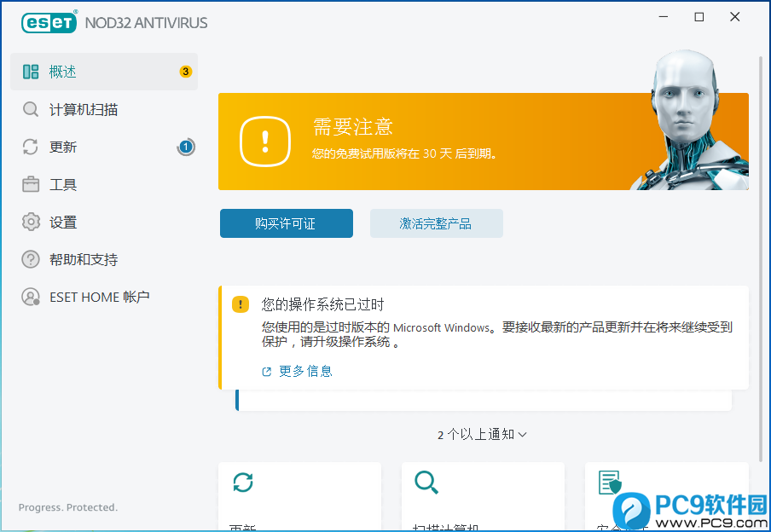This screenshot has width=771, height=532.
Task: Click the update arrows icon on the bottom card
Action: (x=243, y=483)
